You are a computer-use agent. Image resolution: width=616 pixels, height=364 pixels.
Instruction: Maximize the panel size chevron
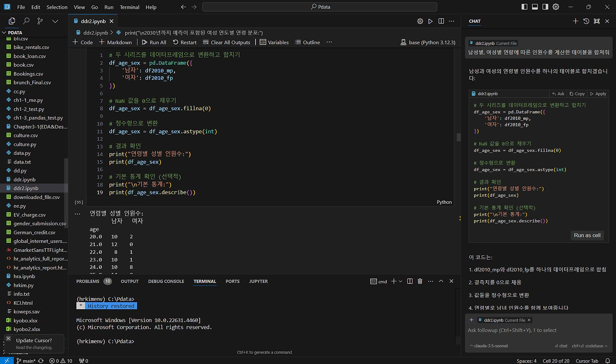click(441, 281)
